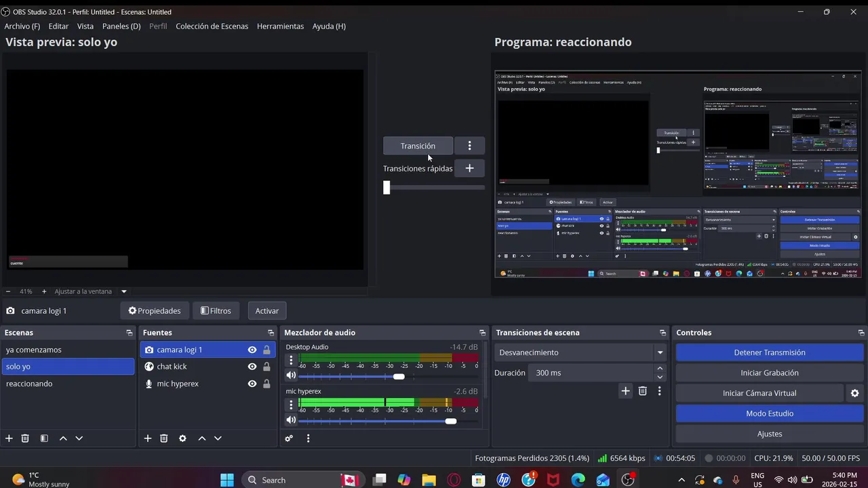Open Archivo (F) menu

point(22,26)
